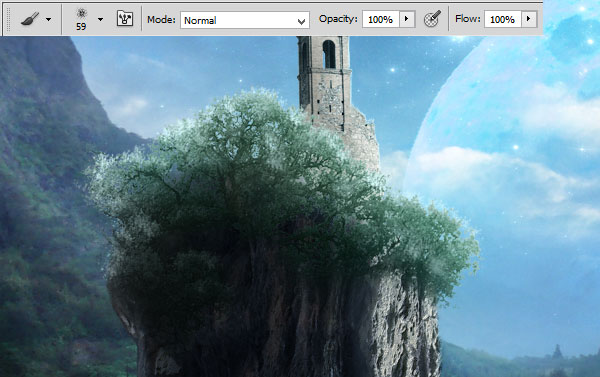This screenshot has height=377, width=600.
Task: Click the Mode label
Action: pos(161,20)
